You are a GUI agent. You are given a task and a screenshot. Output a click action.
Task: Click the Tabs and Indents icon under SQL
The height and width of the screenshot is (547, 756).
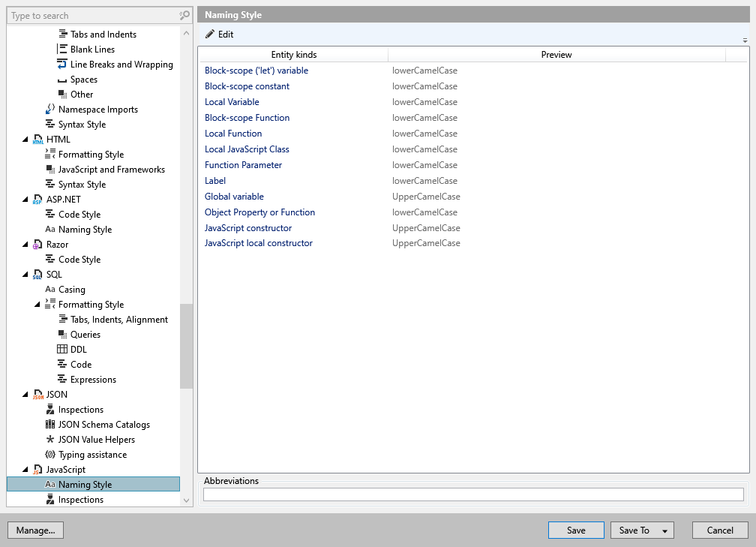[x=62, y=320]
